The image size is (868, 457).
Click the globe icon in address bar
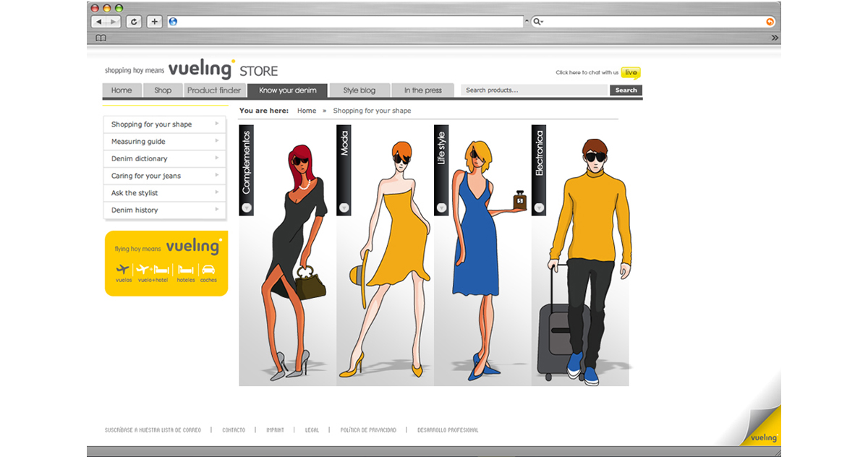click(173, 22)
